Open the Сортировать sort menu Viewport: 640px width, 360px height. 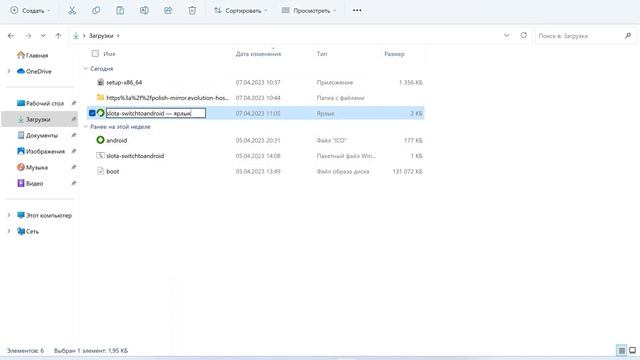241,11
